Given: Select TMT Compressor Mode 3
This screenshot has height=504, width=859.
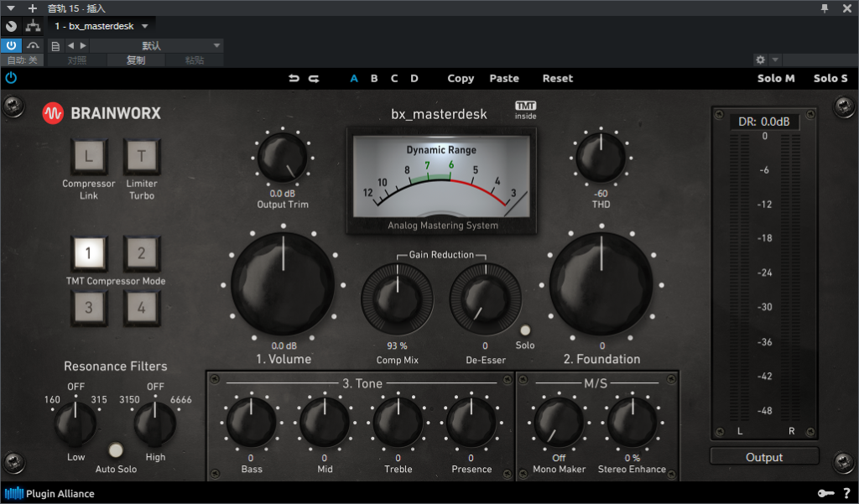Looking at the screenshot, I should [x=89, y=308].
